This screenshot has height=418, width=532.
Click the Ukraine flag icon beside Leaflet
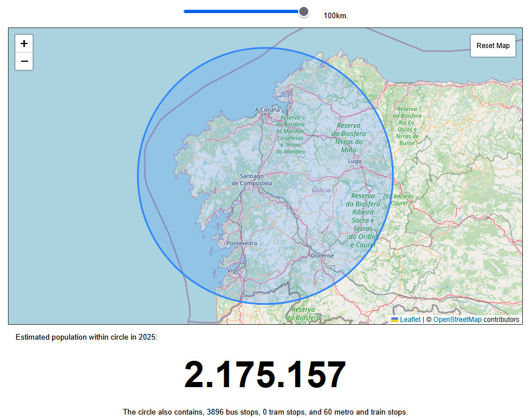[x=395, y=320]
